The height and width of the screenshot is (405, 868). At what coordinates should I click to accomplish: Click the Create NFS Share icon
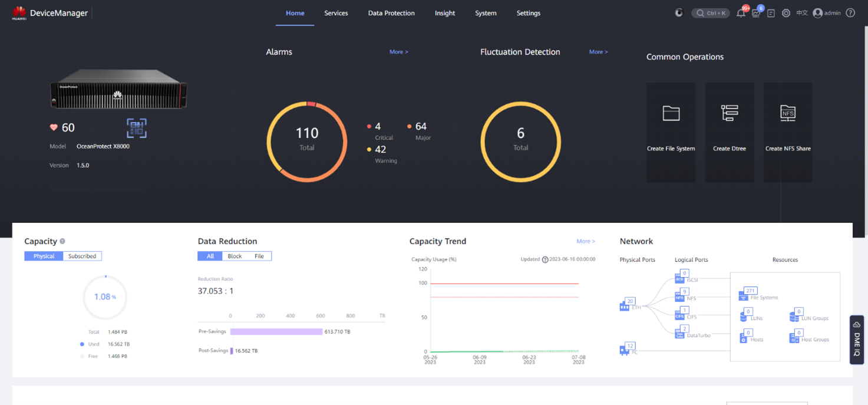[x=788, y=113]
